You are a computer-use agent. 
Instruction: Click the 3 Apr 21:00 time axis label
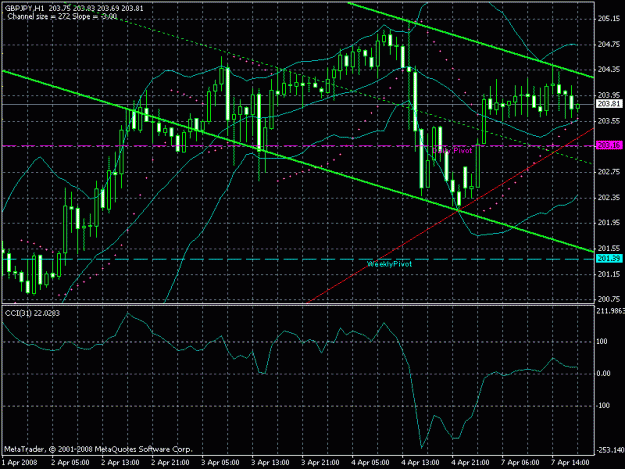pyautogui.click(x=320, y=463)
